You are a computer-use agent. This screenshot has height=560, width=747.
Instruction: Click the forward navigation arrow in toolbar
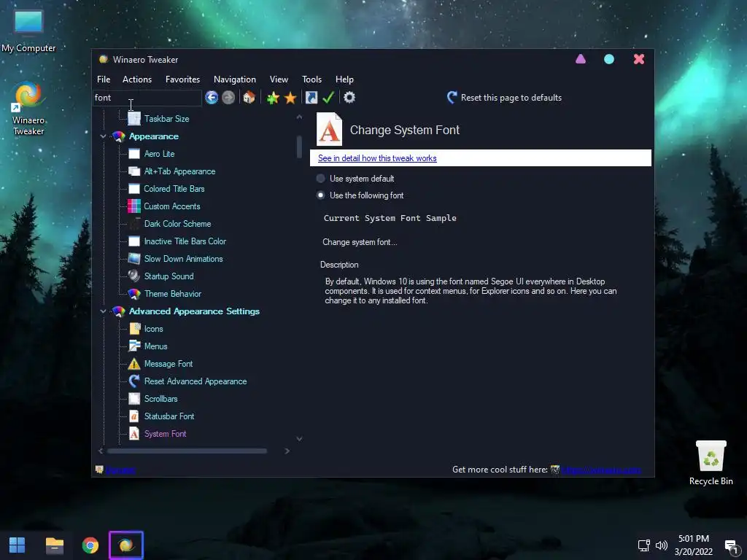pos(228,98)
